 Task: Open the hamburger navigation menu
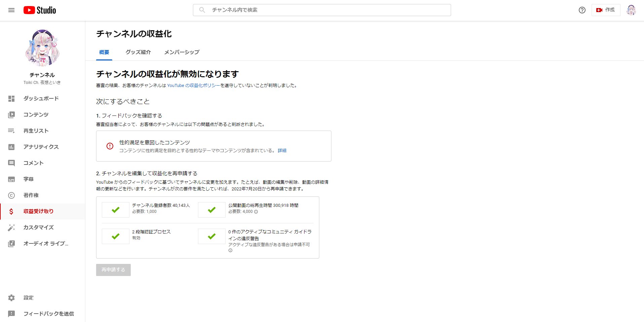(11, 10)
